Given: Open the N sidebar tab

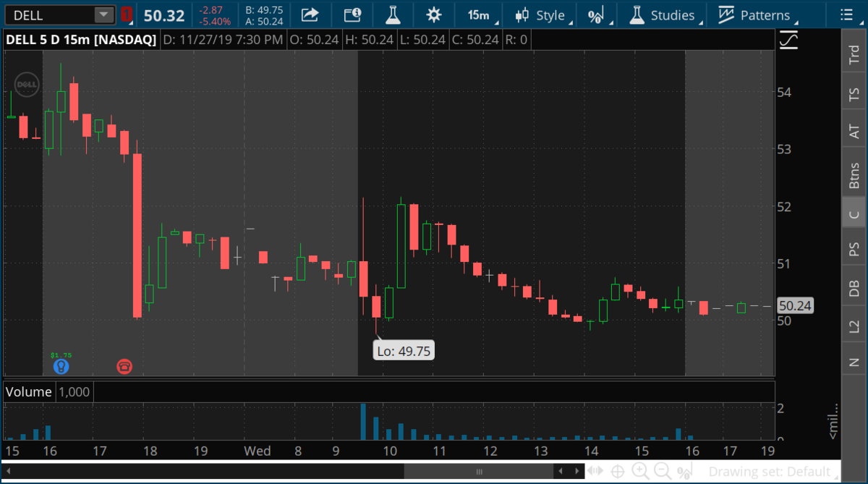Looking at the screenshot, I should pyautogui.click(x=854, y=361).
